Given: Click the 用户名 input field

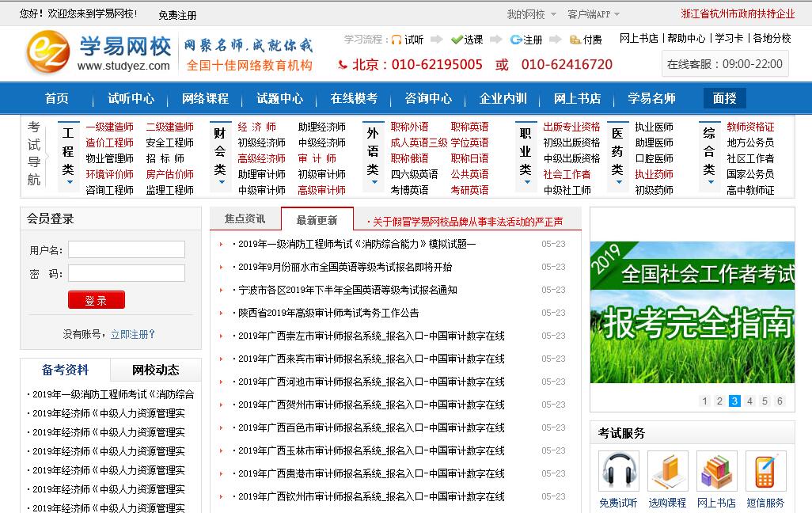Looking at the screenshot, I should tap(127, 250).
